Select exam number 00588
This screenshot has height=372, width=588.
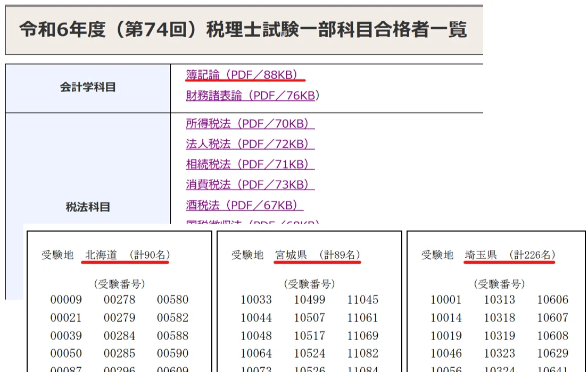[172, 336]
